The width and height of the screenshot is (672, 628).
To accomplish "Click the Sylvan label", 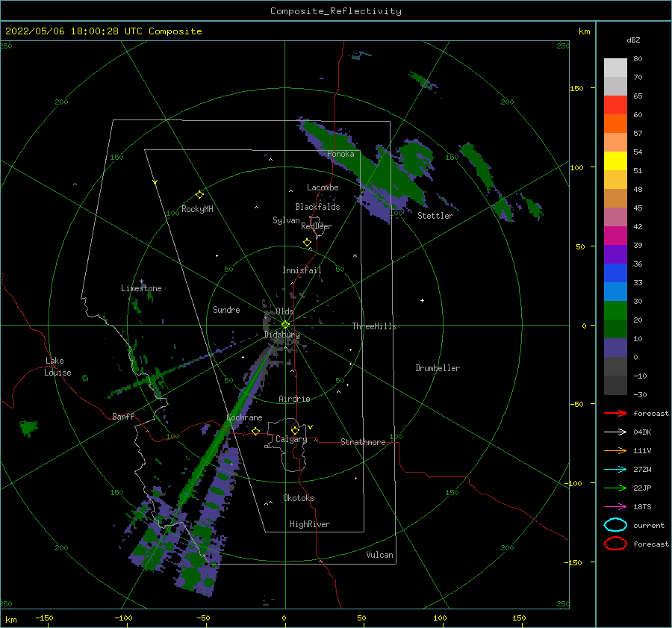I will click(x=286, y=220).
